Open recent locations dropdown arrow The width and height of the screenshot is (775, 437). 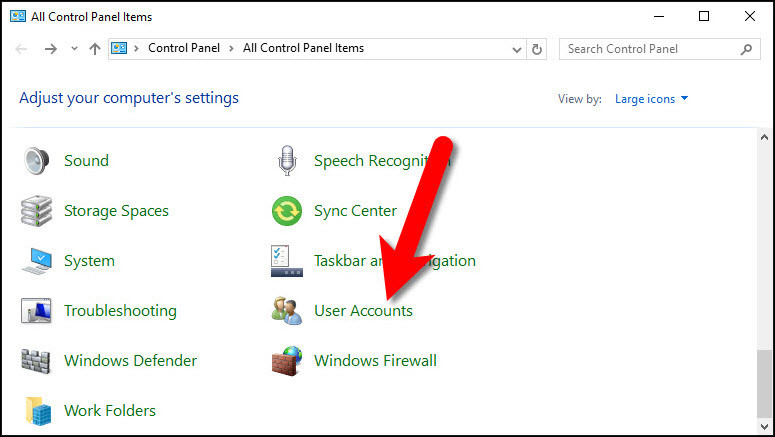[x=74, y=48]
